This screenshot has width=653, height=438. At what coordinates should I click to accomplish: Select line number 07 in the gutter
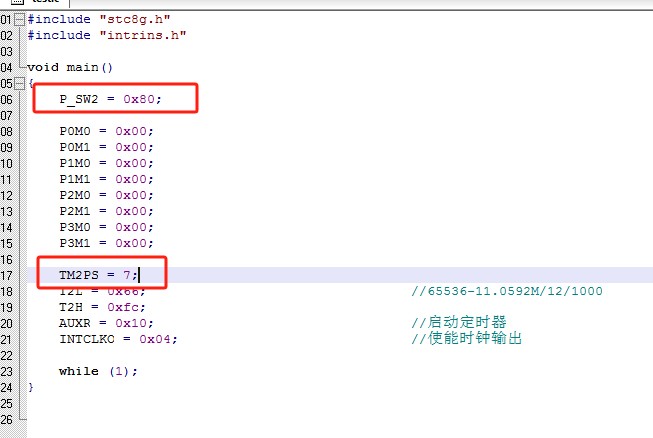(7, 115)
